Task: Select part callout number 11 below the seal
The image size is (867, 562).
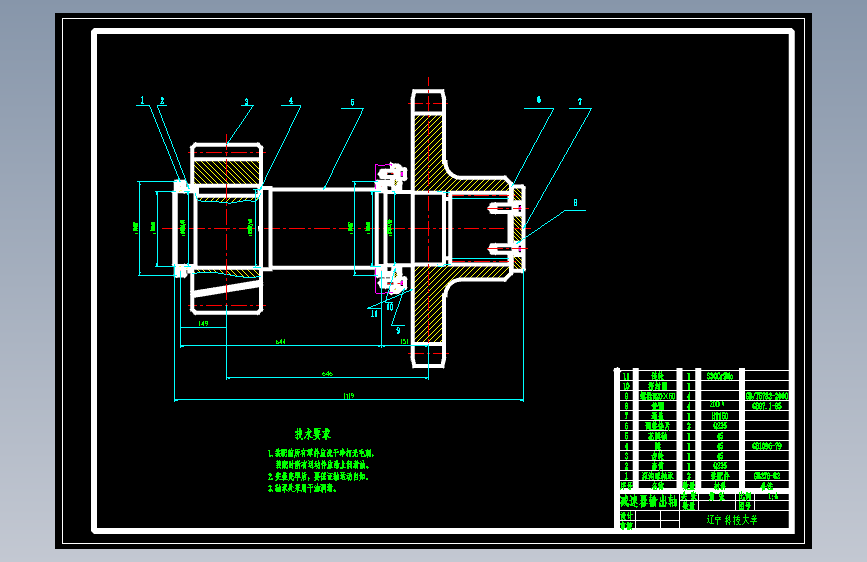Action: coord(374,314)
